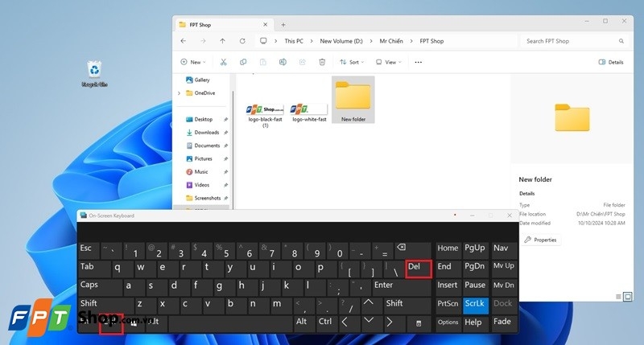Click FPT Shop breadcrumb in address bar
Image resolution: width=644 pixels, height=345 pixels.
click(431, 41)
